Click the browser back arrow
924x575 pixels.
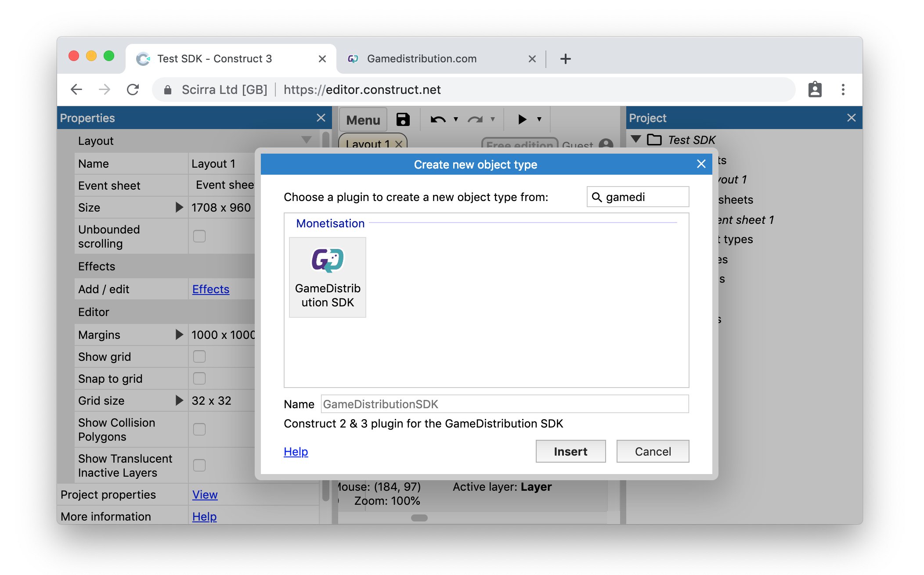click(76, 90)
